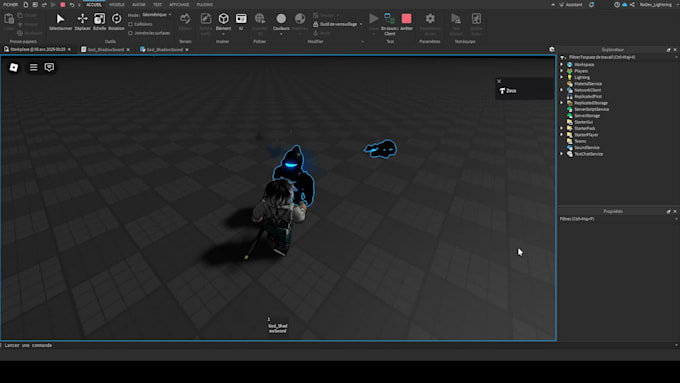
Task: Select MaterialService in the Explorer
Action: [x=588, y=84]
